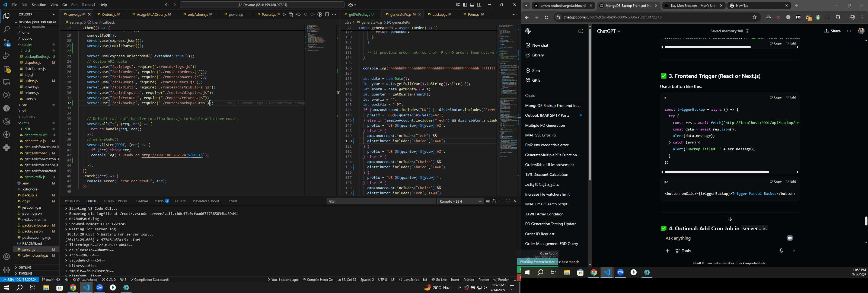The height and width of the screenshot is (293, 868).
Task: Open the Extensions view in activity bar
Action: (7, 69)
